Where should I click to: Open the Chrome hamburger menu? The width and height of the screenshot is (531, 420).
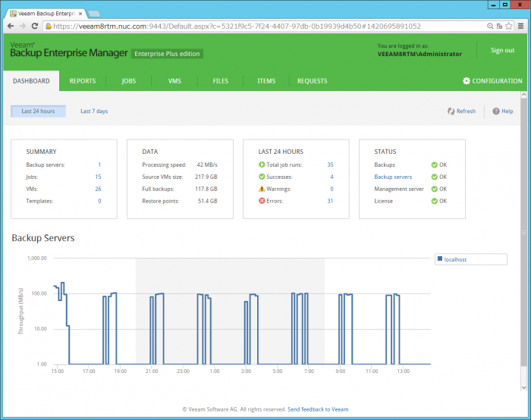coord(521,26)
